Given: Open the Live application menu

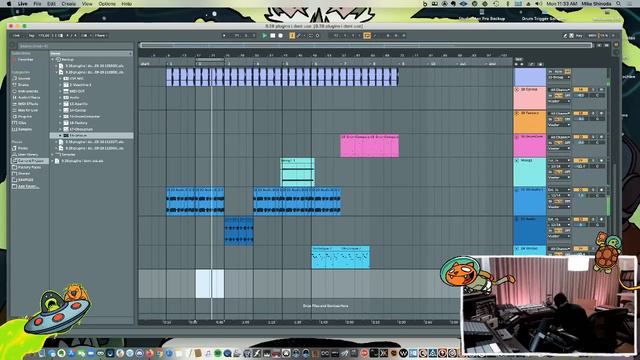Looking at the screenshot, I should (23, 4).
